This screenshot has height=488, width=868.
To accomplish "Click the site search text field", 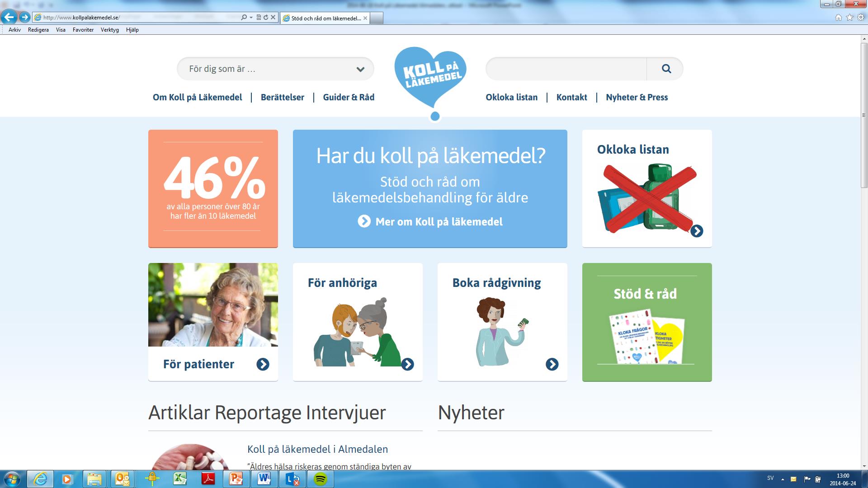I will 566,69.
